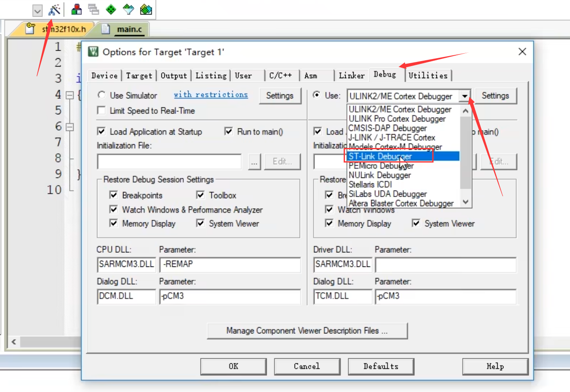Launch the Pack Installer icon
Image resolution: width=570 pixels, height=392 pixels.
click(x=146, y=10)
